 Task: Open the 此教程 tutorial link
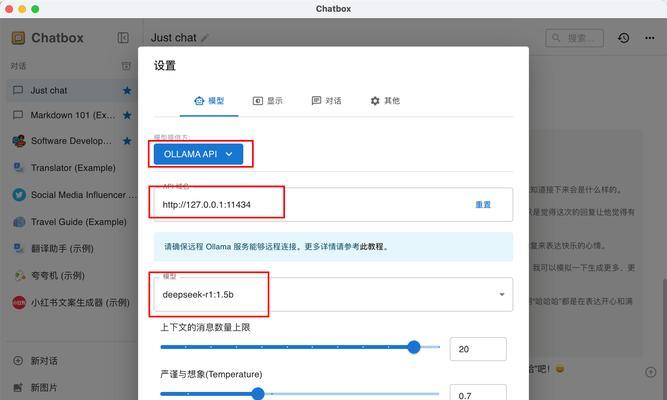[371, 247]
